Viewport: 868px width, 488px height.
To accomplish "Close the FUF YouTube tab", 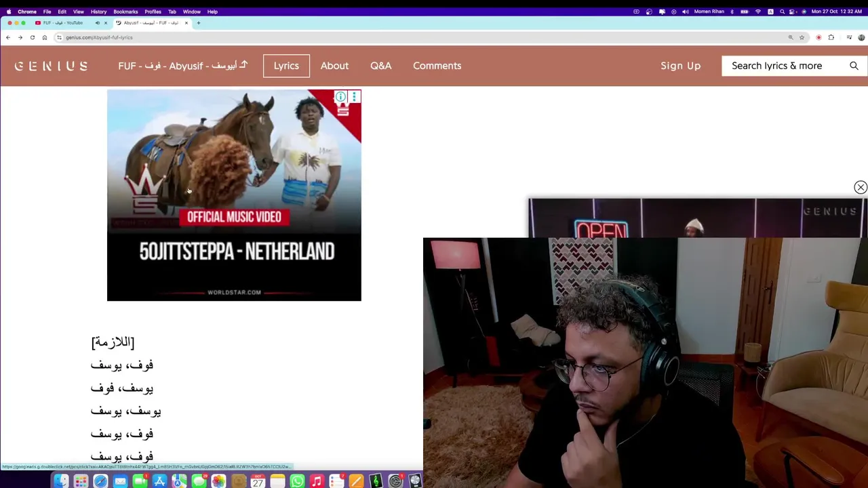I will [x=105, y=23].
